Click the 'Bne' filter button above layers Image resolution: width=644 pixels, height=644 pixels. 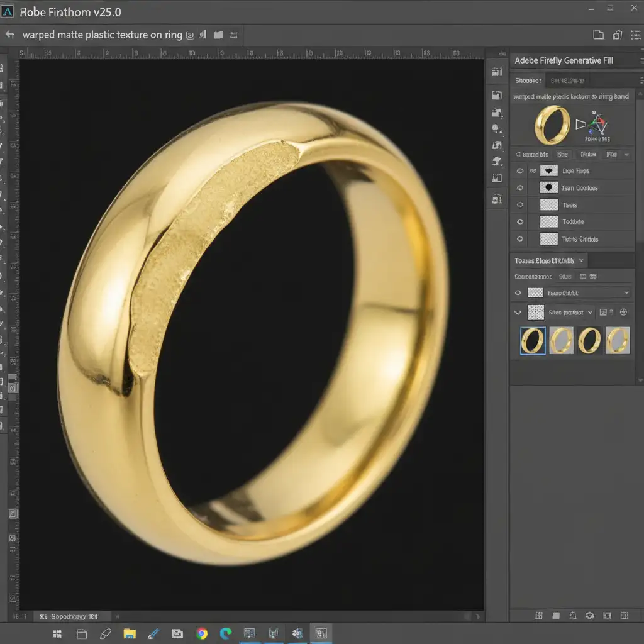[562, 154]
